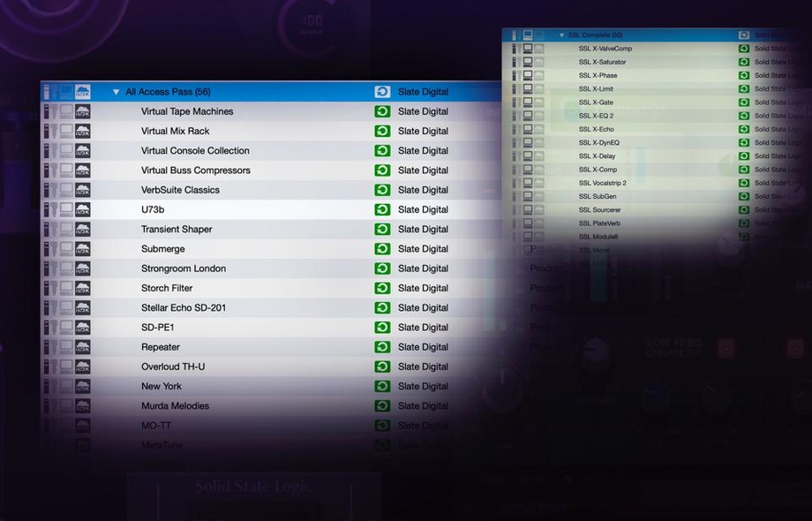The height and width of the screenshot is (521, 812).
Task: Click green activation icon for Virtual Buss Compressors
Action: coord(382,170)
